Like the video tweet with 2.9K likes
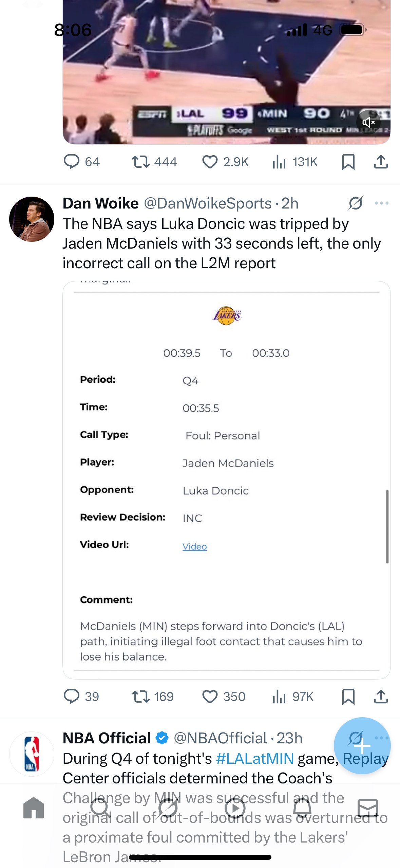This screenshot has width=400, height=868. pyautogui.click(x=225, y=162)
